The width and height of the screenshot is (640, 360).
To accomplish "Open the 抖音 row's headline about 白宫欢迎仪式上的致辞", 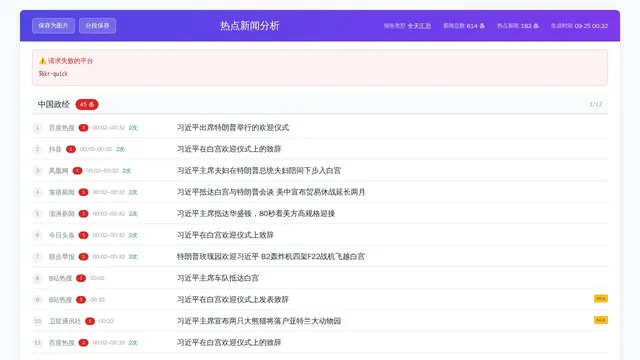I will (229, 149).
